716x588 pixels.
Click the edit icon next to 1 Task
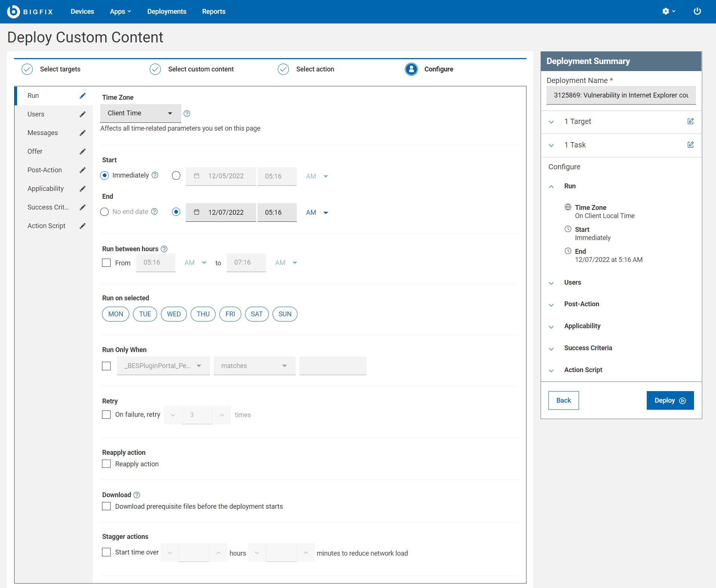(691, 145)
